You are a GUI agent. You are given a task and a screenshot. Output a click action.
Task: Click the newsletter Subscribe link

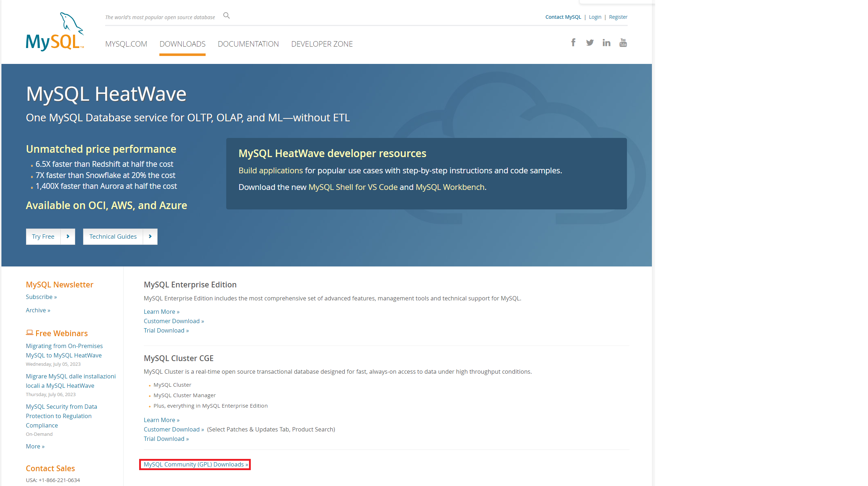(41, 297)
